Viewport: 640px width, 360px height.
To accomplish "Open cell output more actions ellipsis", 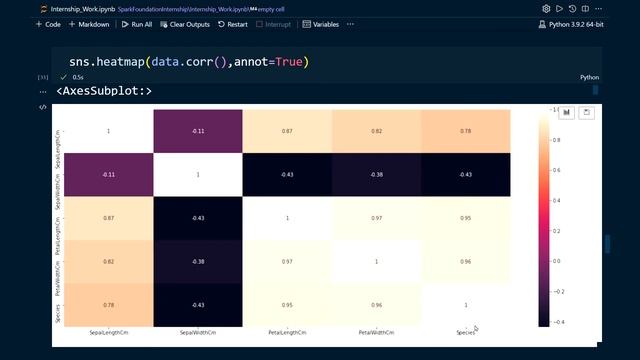I will (43, 92).
